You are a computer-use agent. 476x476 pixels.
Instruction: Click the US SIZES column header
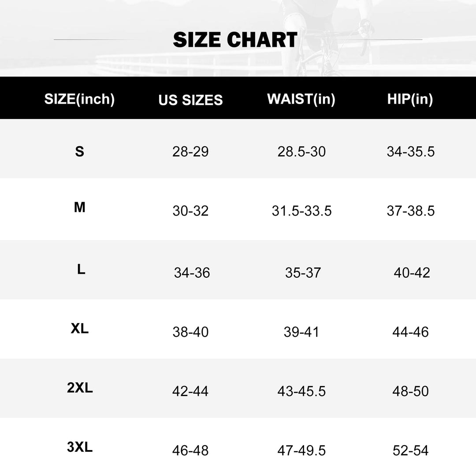[x=190, y=100]
